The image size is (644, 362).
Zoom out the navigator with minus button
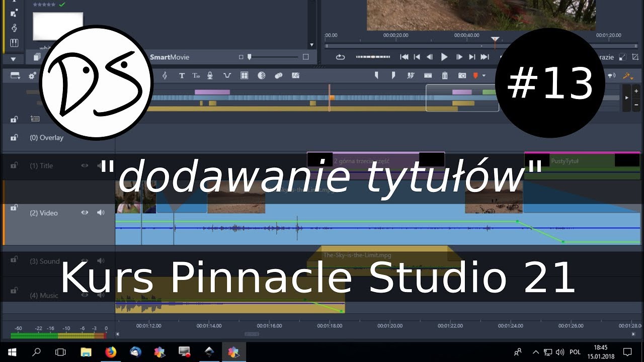tap(636, 106)
